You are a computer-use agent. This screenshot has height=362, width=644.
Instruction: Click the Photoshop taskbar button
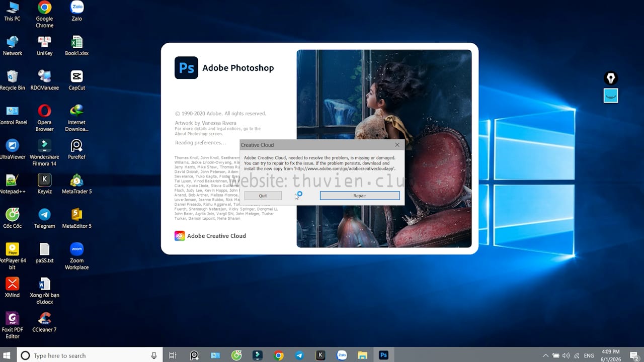383,355
